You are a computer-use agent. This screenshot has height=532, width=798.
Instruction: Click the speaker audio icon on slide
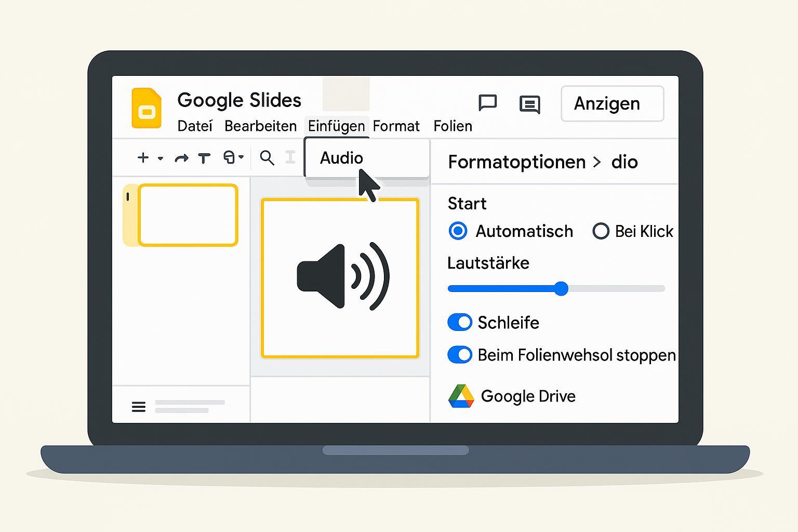(x=342, y=276)
